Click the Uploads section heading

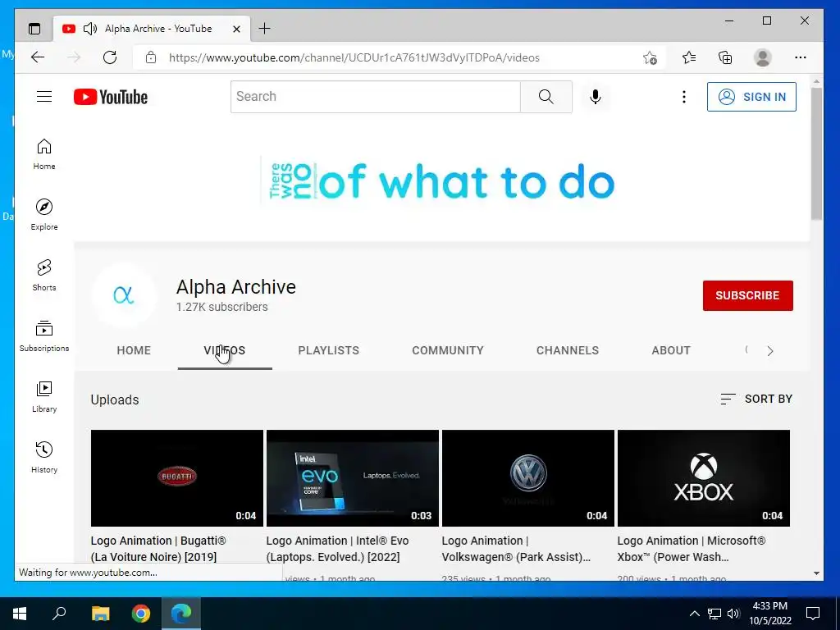pyautogui.click(x=115, y=399)
